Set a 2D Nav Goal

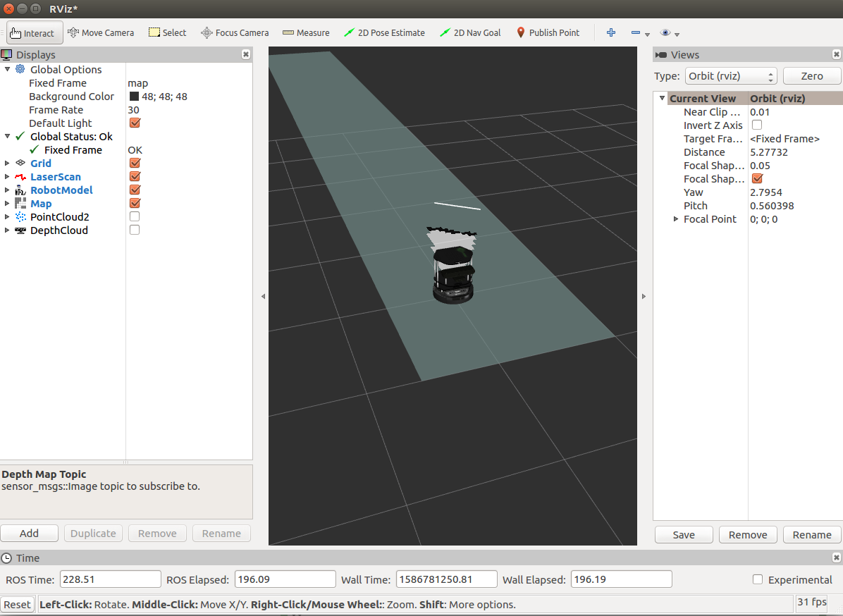pyautogui.click(x=470, y=32)
